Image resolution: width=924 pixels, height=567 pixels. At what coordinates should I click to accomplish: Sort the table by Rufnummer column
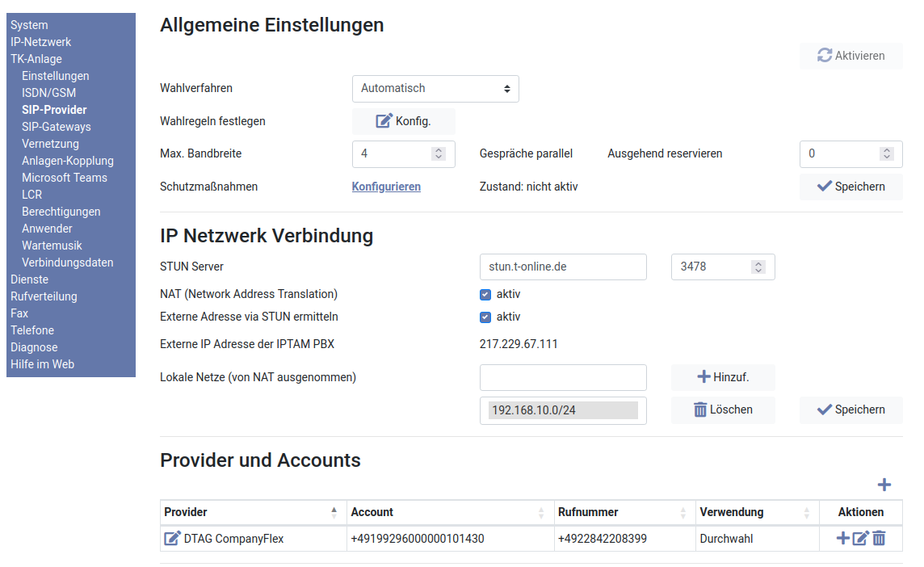point(624,512)
